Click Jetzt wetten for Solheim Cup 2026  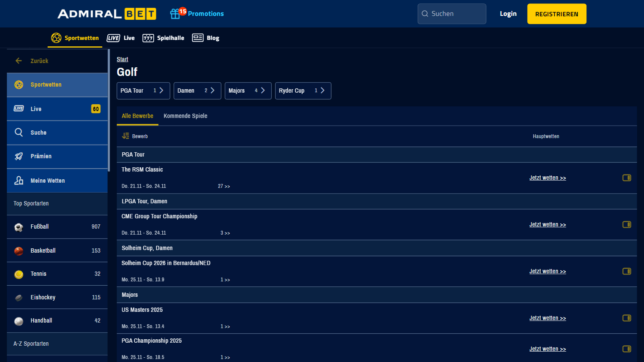(548, 271)
